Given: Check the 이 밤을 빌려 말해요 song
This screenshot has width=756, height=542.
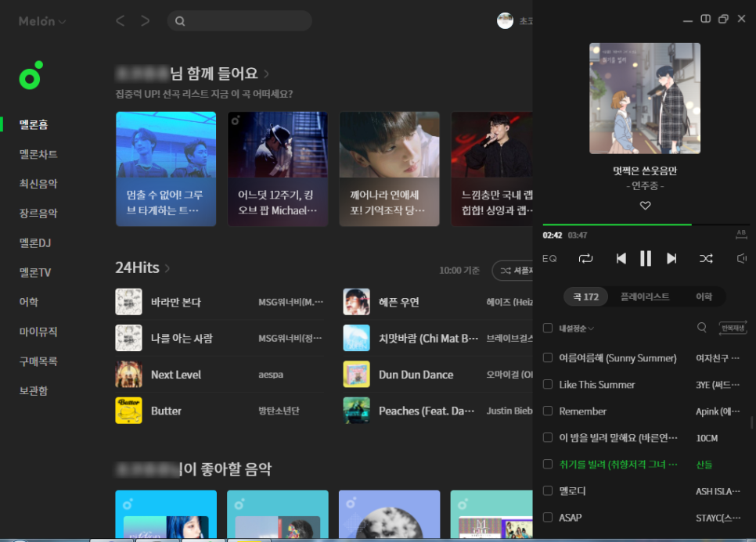Looking at the screenshot, I should coord(548,437).
